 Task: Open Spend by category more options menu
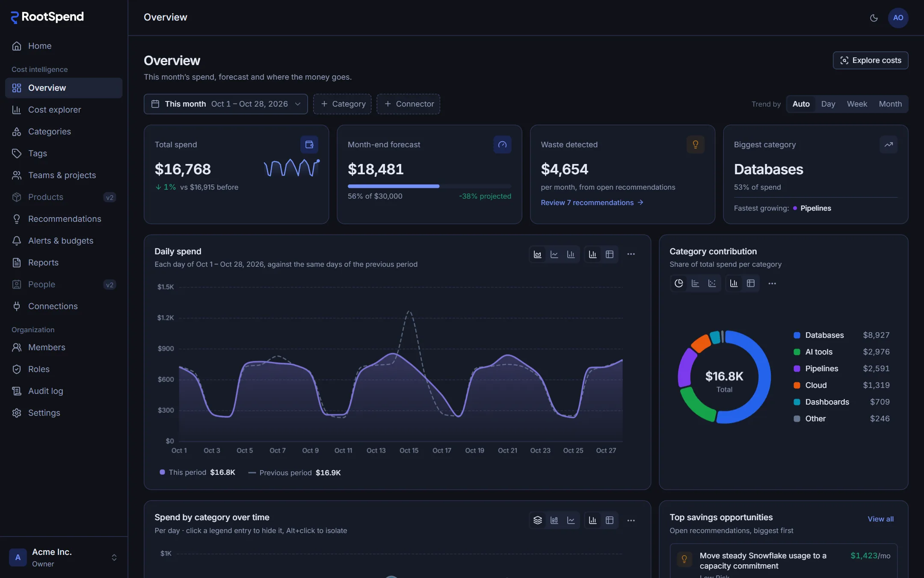tap(631, 520)
